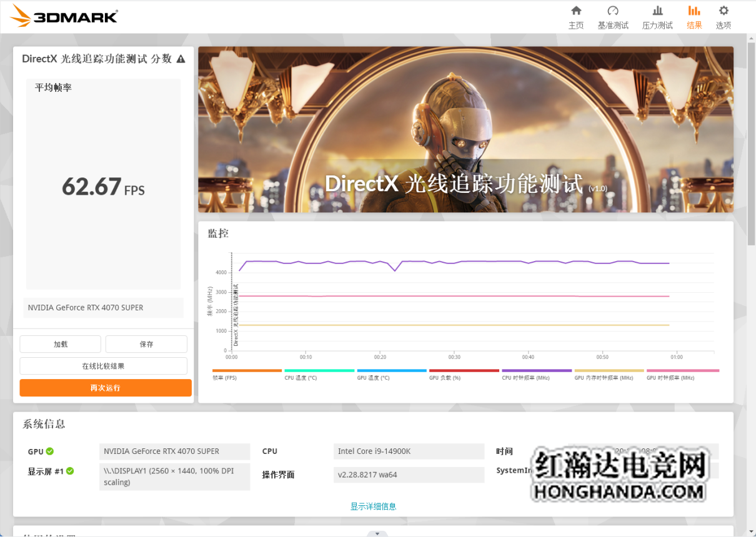Select the 结果 results chart icon
The width and height of the screenshot is (756, 537).
tap(694, 11)
